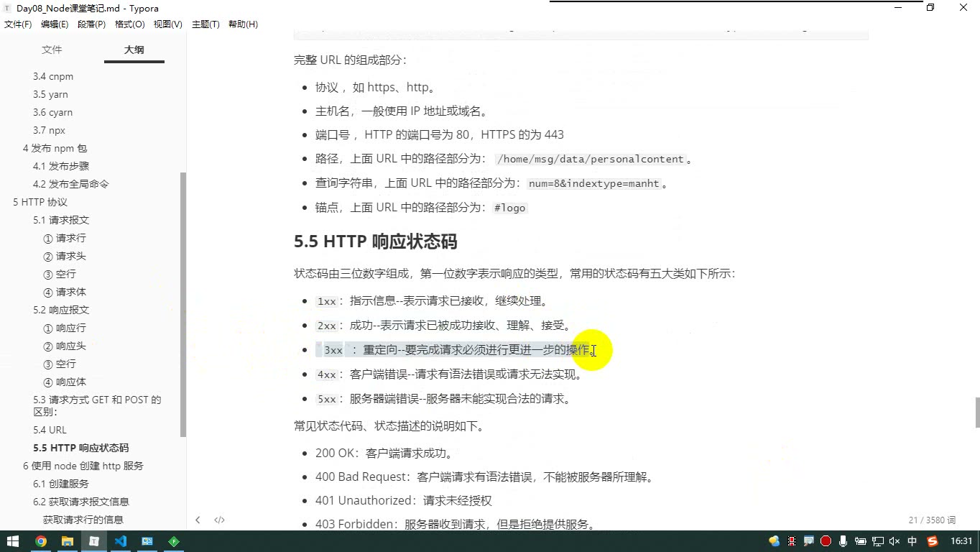980x552 pixels.
Task: Click the weather cloud tray icon
Action: coord(775,541)
